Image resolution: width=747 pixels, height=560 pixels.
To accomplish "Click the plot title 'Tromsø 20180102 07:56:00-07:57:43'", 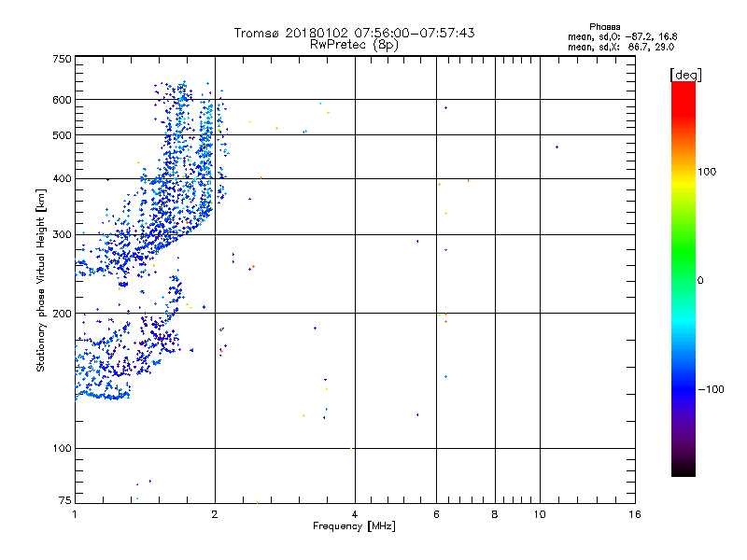I will click(354, 33).
